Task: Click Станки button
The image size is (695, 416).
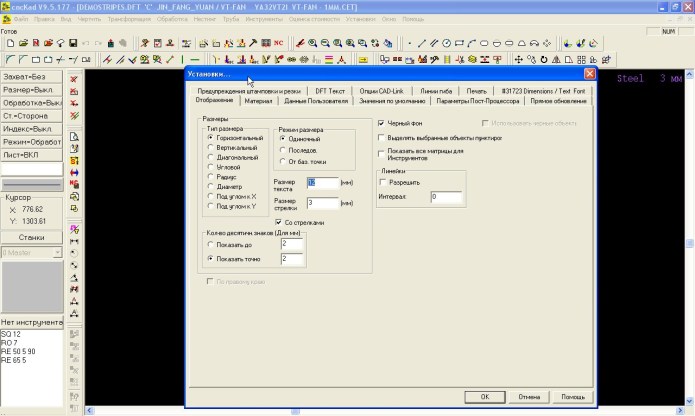Action: click(31, 237)
